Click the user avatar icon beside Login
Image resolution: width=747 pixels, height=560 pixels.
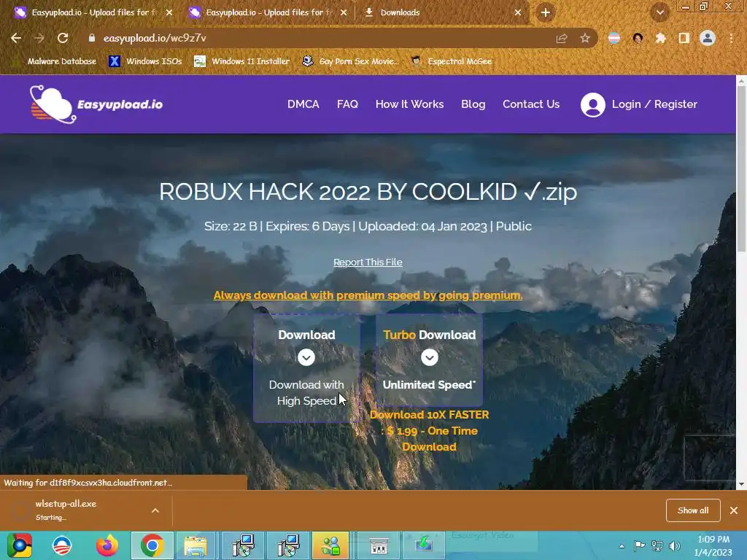pos(592,105)
